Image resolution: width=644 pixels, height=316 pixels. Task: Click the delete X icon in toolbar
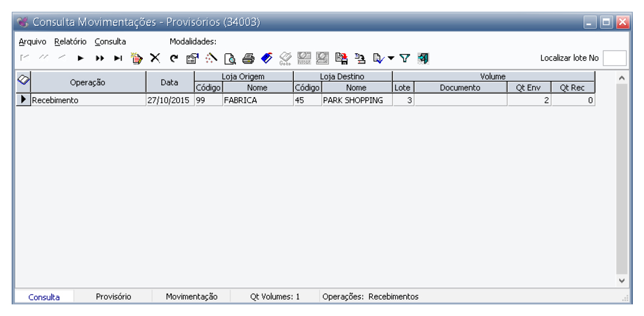click(x=155, y=58)
